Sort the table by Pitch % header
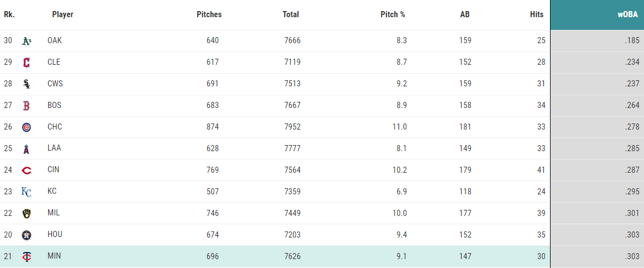This screenshot has width=644, height=268. tap(392, 14)
